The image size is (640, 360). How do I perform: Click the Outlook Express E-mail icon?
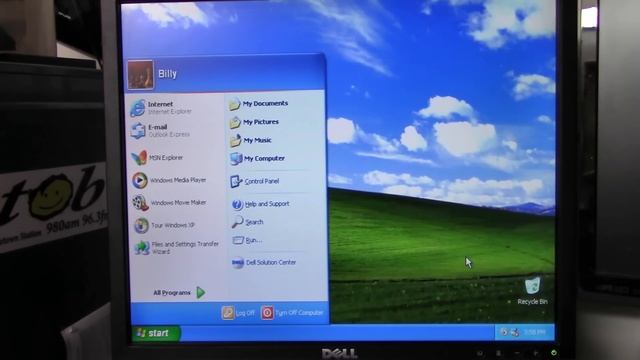138,131
